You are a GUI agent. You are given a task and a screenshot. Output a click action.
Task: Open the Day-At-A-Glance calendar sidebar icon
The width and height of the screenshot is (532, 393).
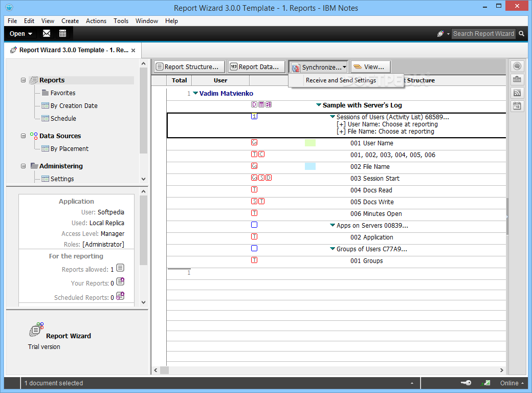[x=517, y=106]
